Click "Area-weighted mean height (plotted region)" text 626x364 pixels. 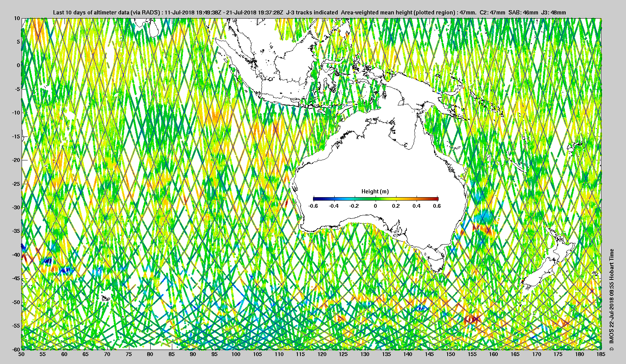pyautogui.click(x=398, y=13)
